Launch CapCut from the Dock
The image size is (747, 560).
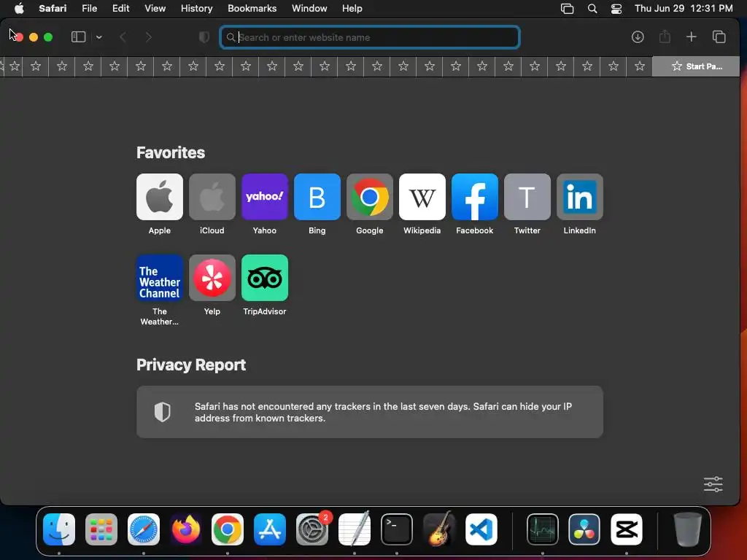pyautogui.click(x=627, y=529)
